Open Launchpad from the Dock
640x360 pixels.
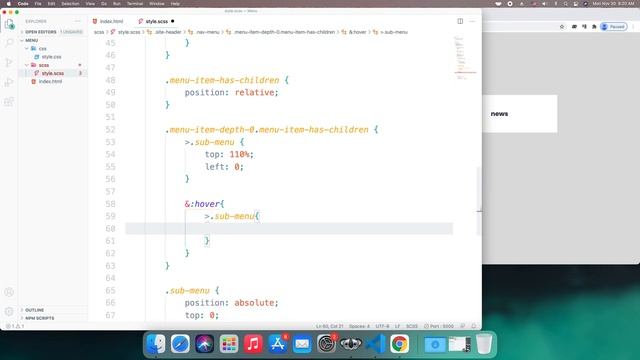click(x=229, y=344)
